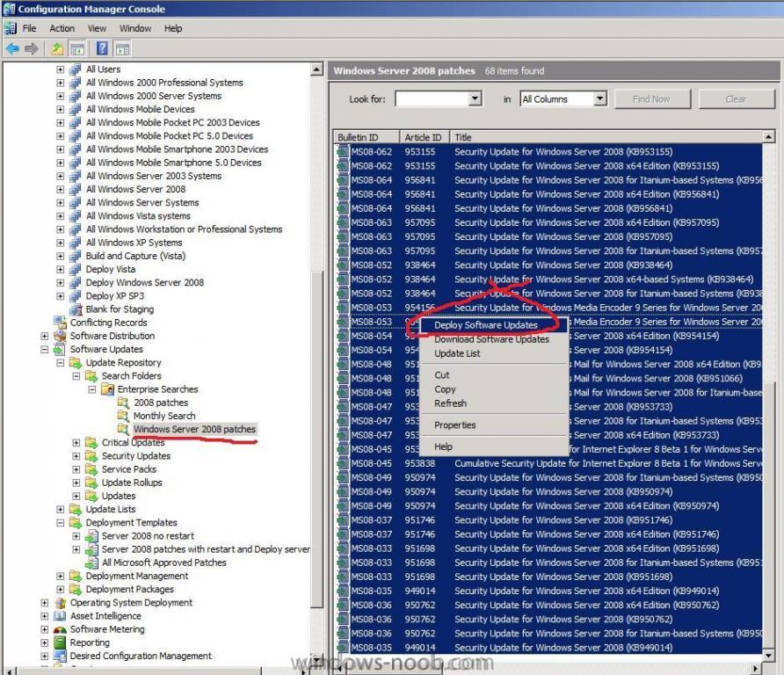Screen dimensions: 784x675
Task: Click the Software Updates node icon
Action: click(x=60, y=350)
